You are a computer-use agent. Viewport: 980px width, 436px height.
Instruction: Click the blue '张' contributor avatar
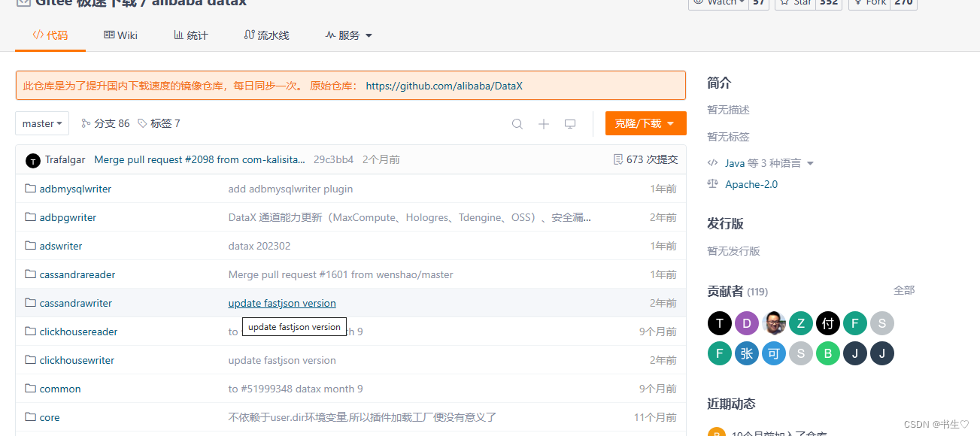click(x=747, y=353)
